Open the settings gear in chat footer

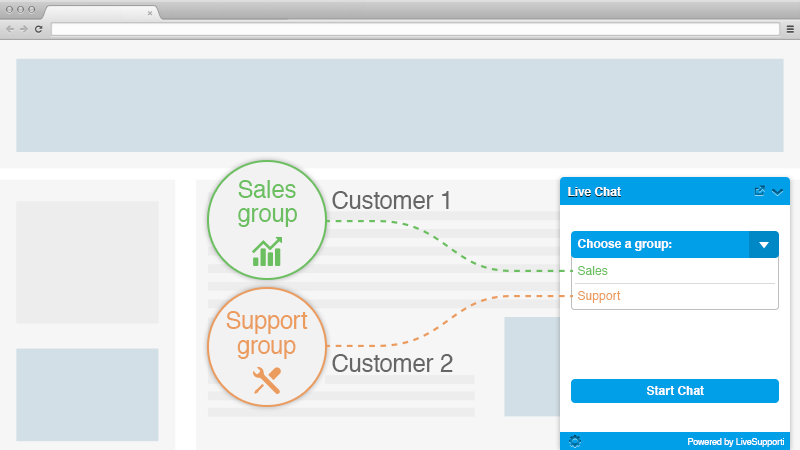tap(575, 441)
